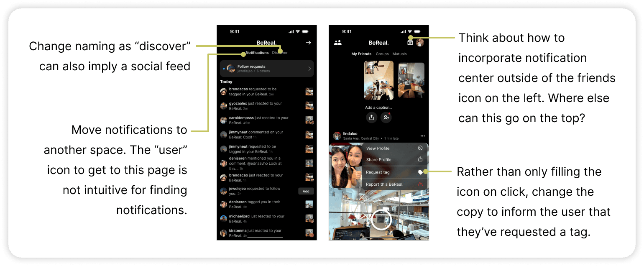The image size is (644, 266).
Task: Tap the Add a caption... field
Action: pos(378,107)
